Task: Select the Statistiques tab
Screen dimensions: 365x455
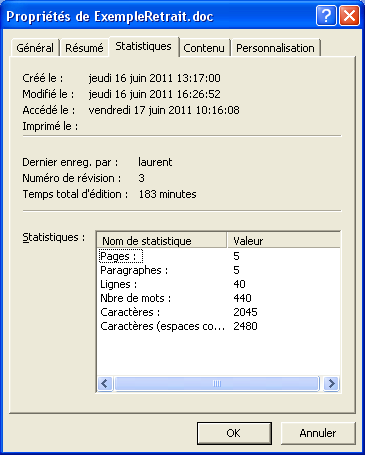Action: click(144, 46)
